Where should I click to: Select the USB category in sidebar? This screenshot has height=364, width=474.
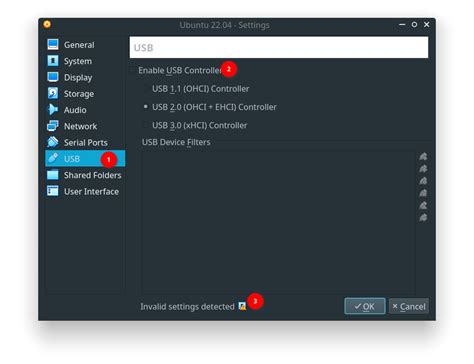[85, 159]
